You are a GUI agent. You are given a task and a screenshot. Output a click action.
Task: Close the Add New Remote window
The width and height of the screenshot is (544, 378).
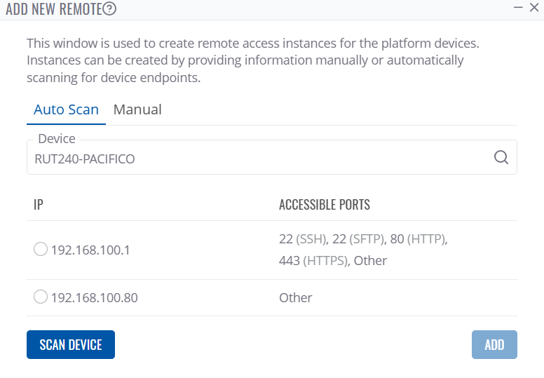pos(534,7)
